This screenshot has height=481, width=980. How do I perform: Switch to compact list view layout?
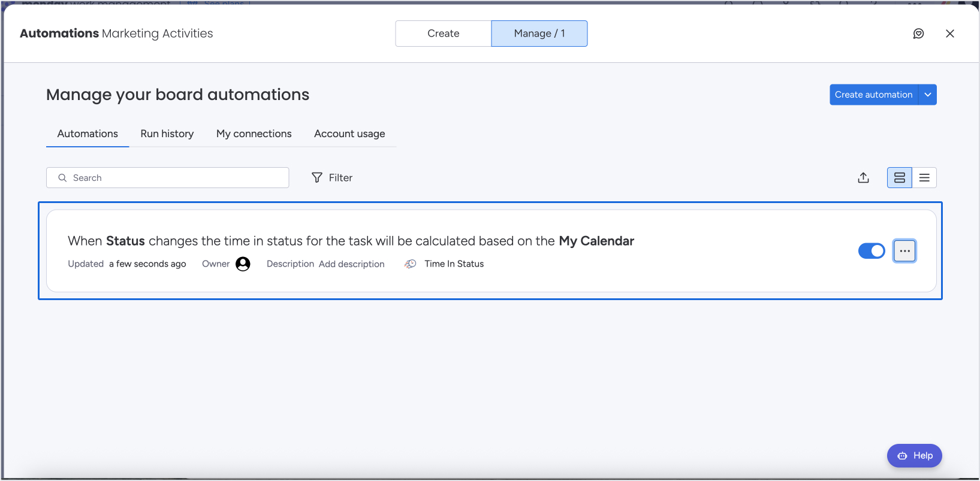tap(924, 178)
